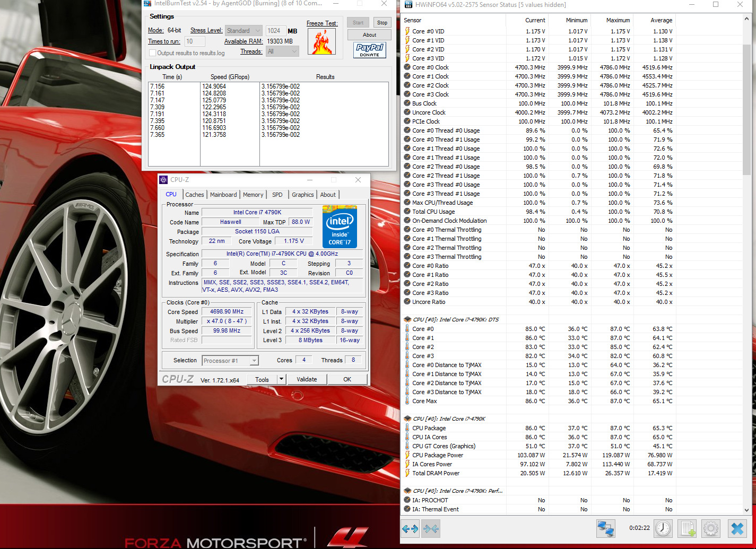The height and width of the screenshot is (549, 756).
Task: Select the On-Demand Clock Modulation row
Action: [538, 221]
